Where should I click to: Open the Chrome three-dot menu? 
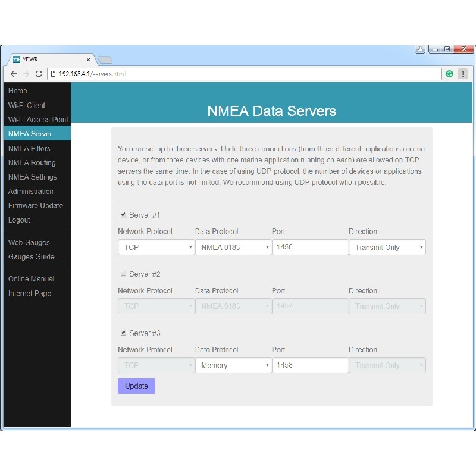(462, 74)
